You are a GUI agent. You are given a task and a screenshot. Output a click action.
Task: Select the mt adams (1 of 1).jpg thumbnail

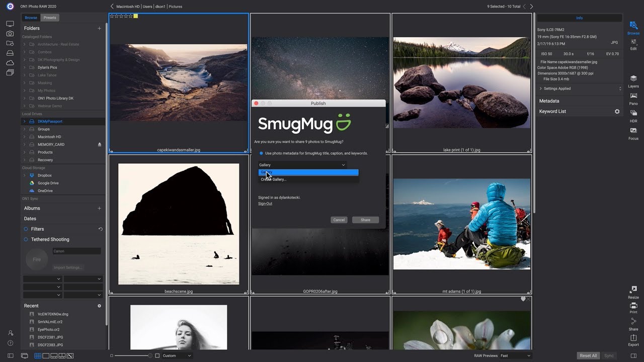point(461,224)
